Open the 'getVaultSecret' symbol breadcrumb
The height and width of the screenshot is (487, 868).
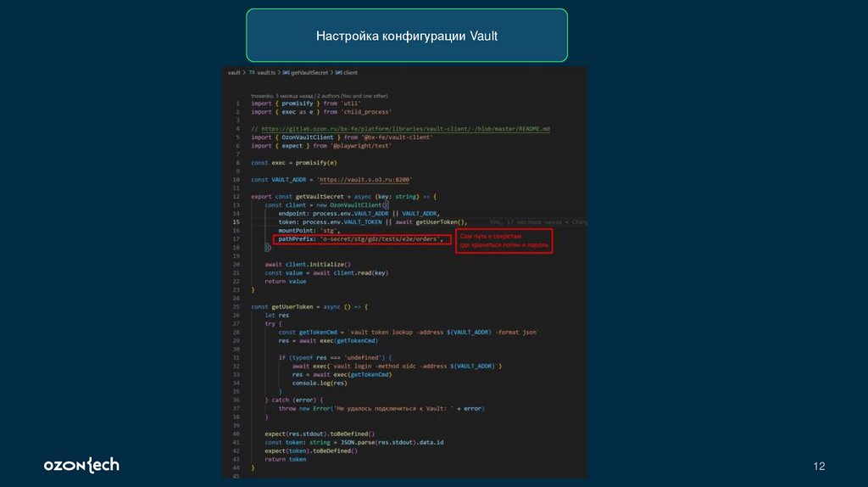click(x=309, y=73)
